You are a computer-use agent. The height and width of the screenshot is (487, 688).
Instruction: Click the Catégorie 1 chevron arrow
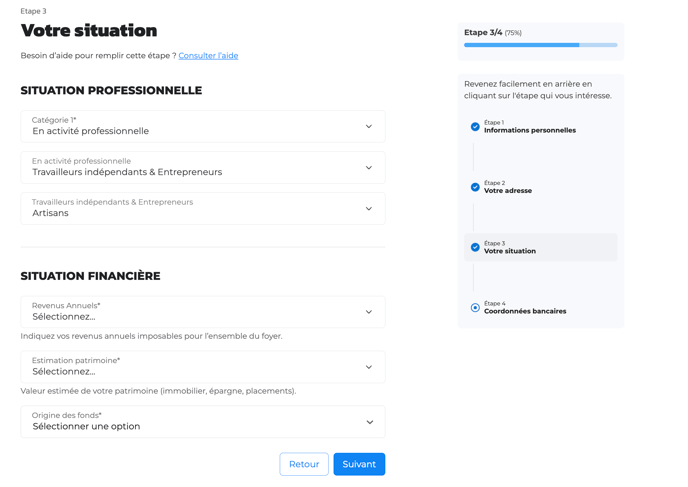point(369,127)
